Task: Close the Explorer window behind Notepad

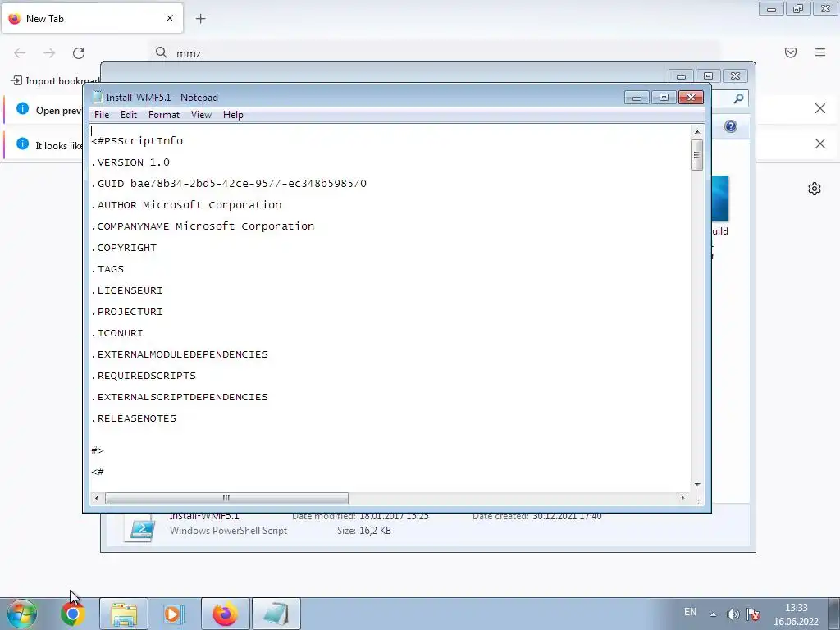Action: click(x=736, y=76)
